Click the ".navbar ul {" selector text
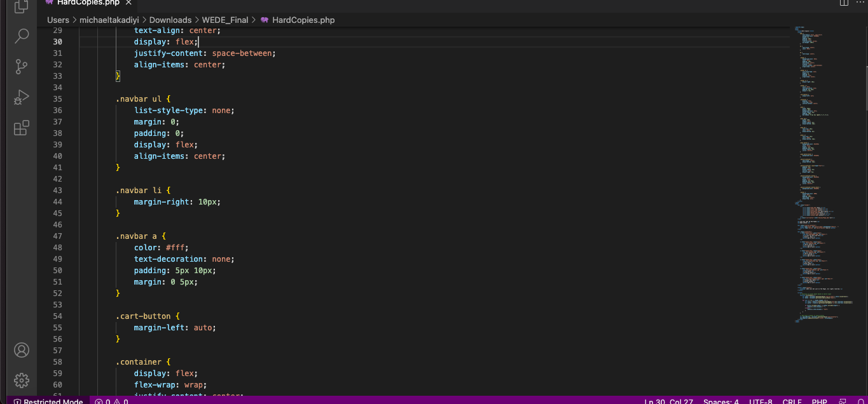868x404 pixels. click(143, 99)
